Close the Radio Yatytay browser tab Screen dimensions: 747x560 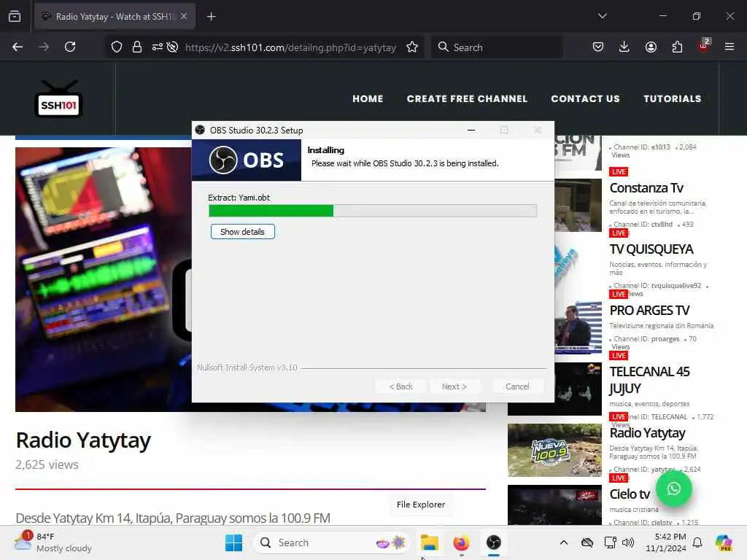(184, 16)
